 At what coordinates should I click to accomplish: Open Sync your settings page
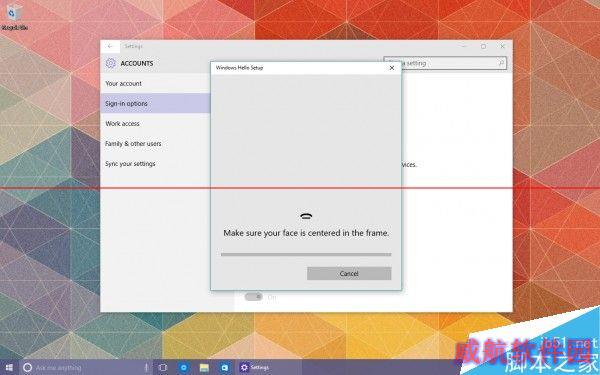point(155,164)
